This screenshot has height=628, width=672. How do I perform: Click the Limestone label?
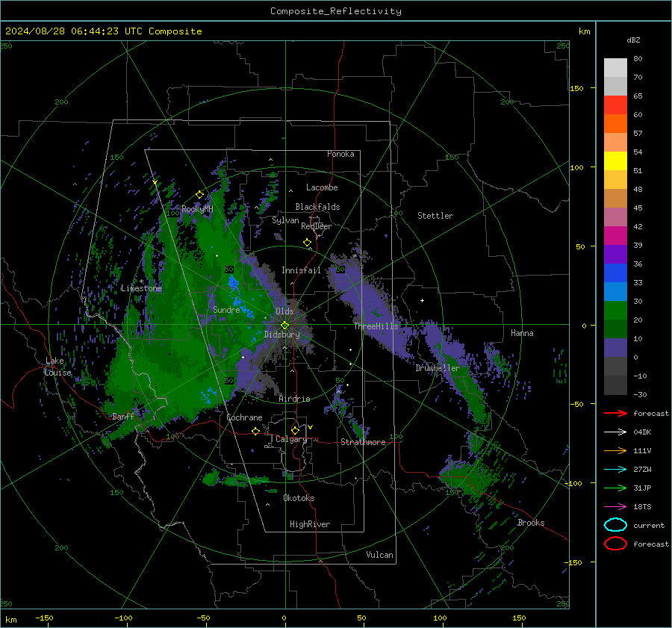[x=141, y=288]
